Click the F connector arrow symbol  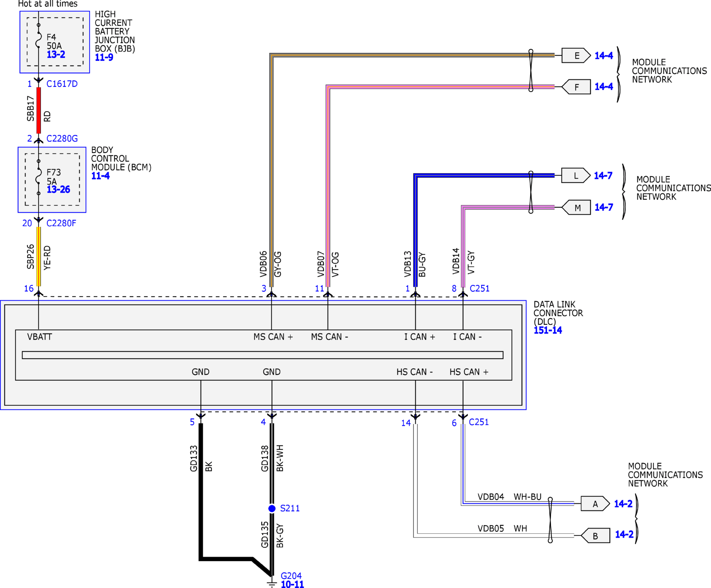(x=576, y=87)
